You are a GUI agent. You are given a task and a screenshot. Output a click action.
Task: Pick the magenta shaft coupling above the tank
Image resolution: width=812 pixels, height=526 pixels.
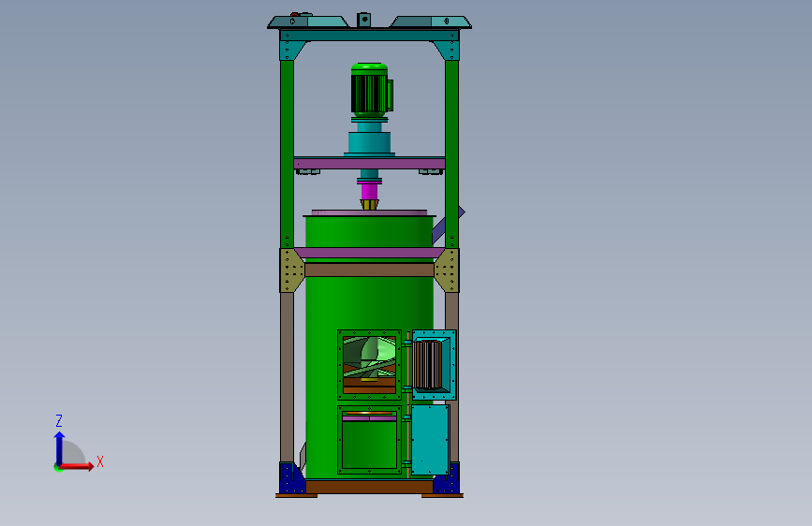click(x=369, y=192)
